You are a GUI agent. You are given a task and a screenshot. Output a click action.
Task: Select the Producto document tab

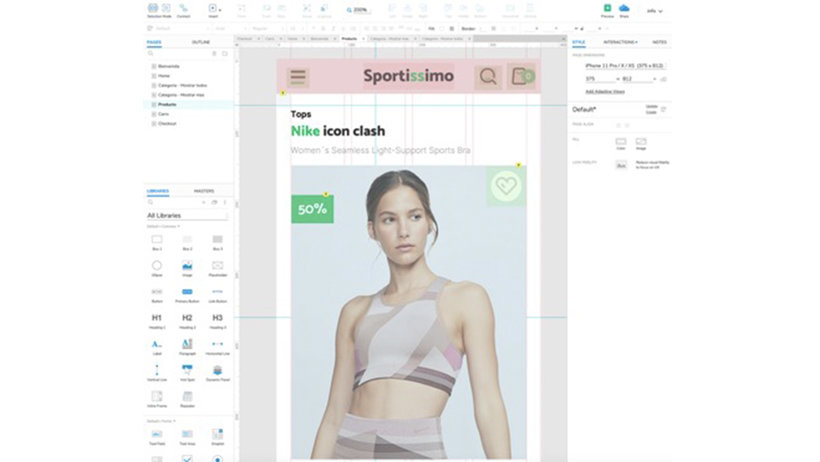(352, 39)
